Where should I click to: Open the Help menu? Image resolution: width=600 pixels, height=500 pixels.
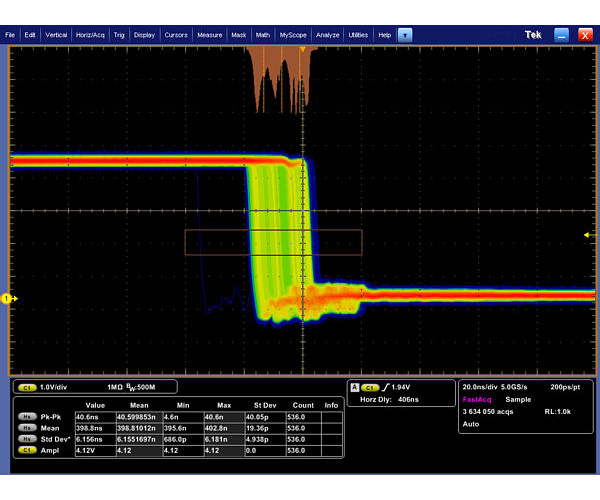[x=385, y=35]
